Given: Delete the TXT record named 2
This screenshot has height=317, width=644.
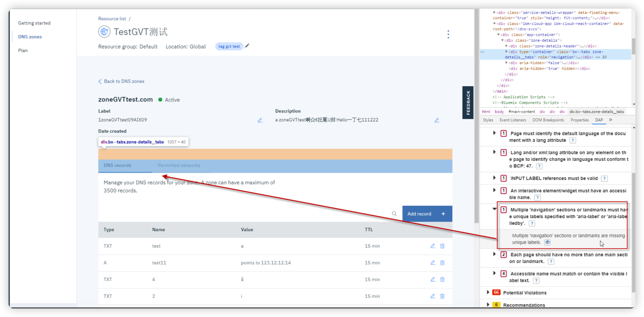Looking at the screenshot, I should coord(442,296).
